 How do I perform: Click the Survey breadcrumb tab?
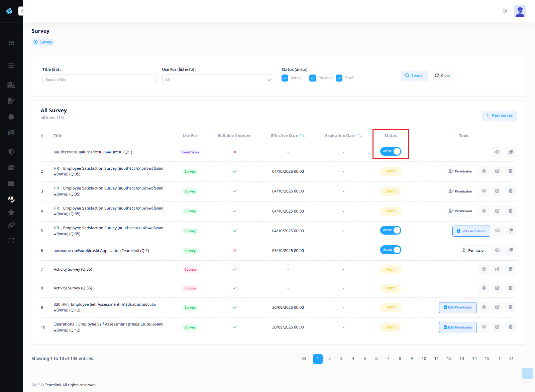(43, 42)
